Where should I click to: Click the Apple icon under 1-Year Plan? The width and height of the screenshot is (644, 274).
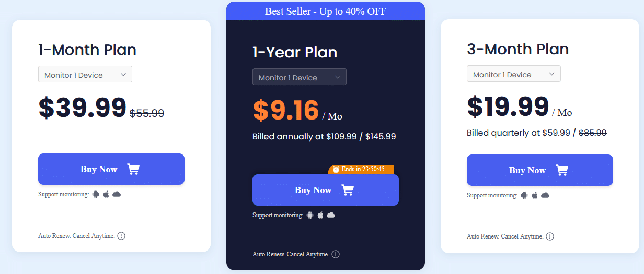(x=320, y=215)
